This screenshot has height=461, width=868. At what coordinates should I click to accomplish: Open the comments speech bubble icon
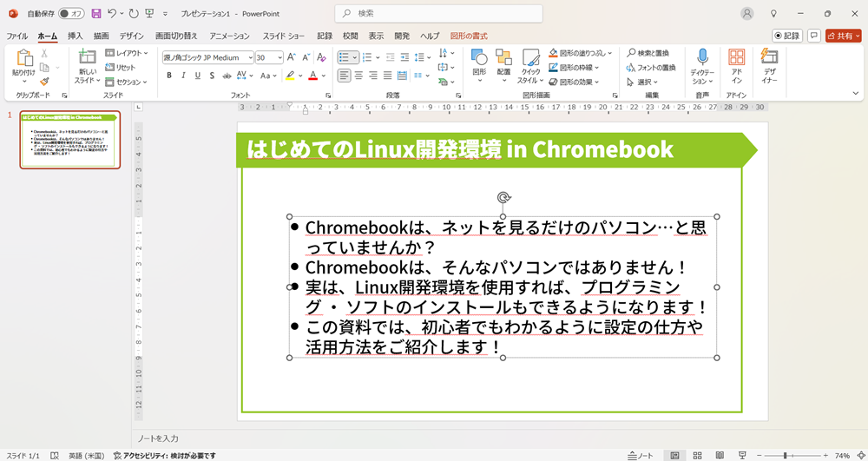[814, 36]
